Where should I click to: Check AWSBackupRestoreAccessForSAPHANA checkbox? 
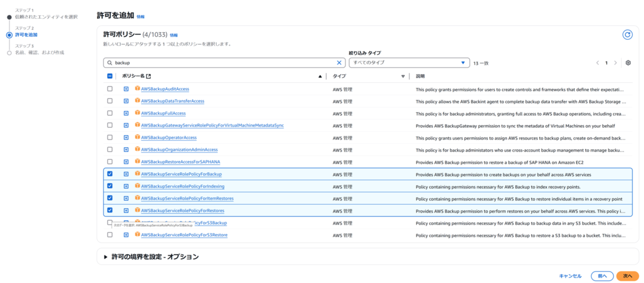pyautogui.click(x=110, y=162)
